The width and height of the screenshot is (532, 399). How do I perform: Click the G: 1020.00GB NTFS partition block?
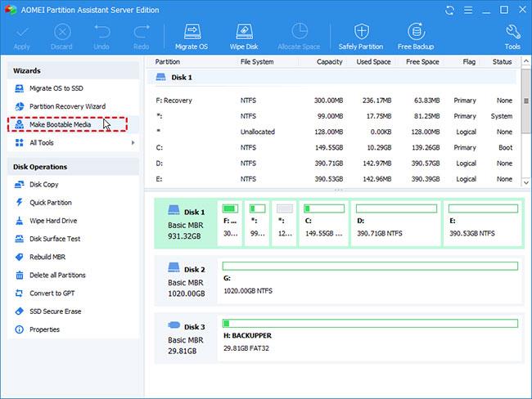pyautogui.click(x=370, y=280)
